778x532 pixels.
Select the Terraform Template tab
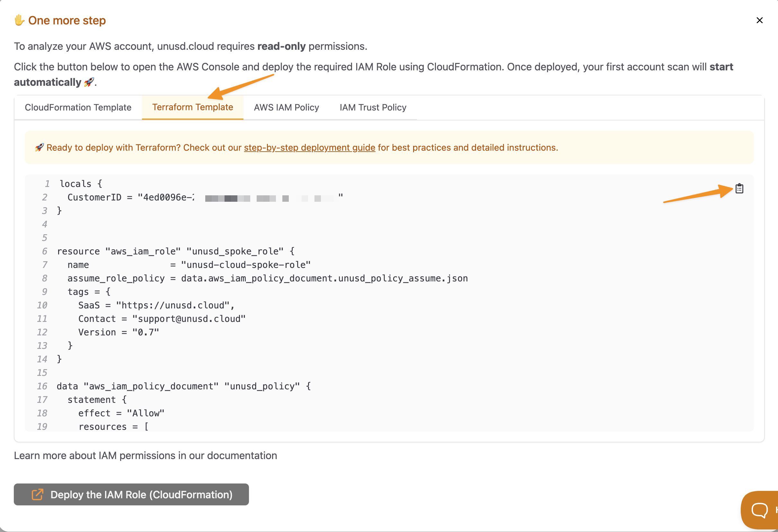[192, 107]
